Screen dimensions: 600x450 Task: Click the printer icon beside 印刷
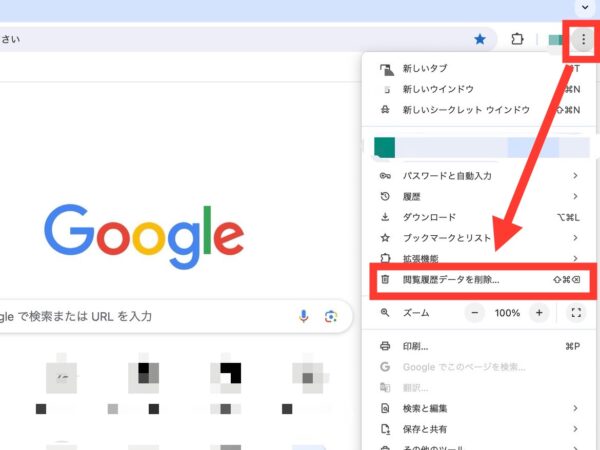pyautogui.click(x=385, y=346)
